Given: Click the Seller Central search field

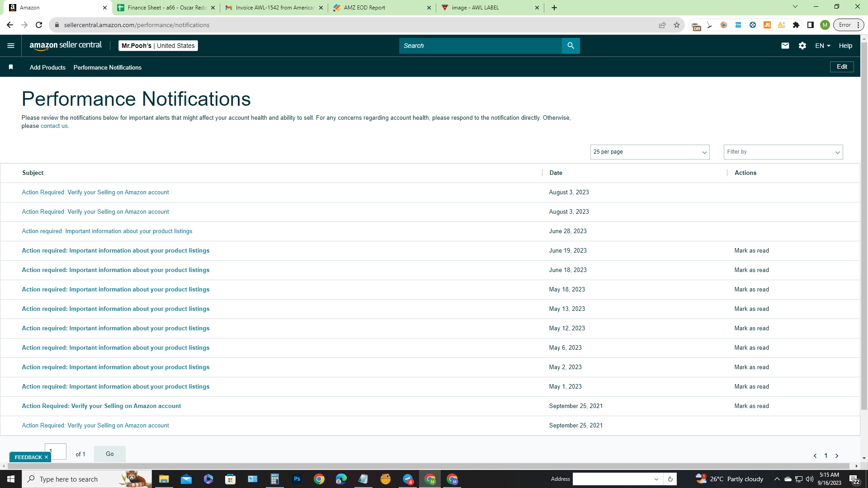Looking at the screenshot, I should coord(480,46).
